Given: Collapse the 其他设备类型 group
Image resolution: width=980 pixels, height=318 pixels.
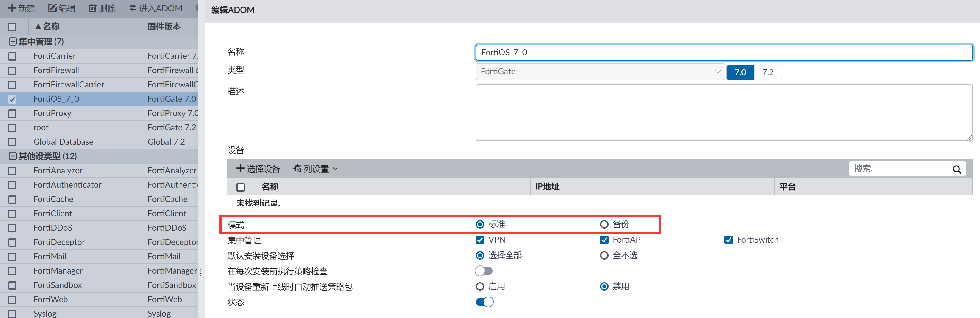Looking at the screenshot, I should (13, 156).
